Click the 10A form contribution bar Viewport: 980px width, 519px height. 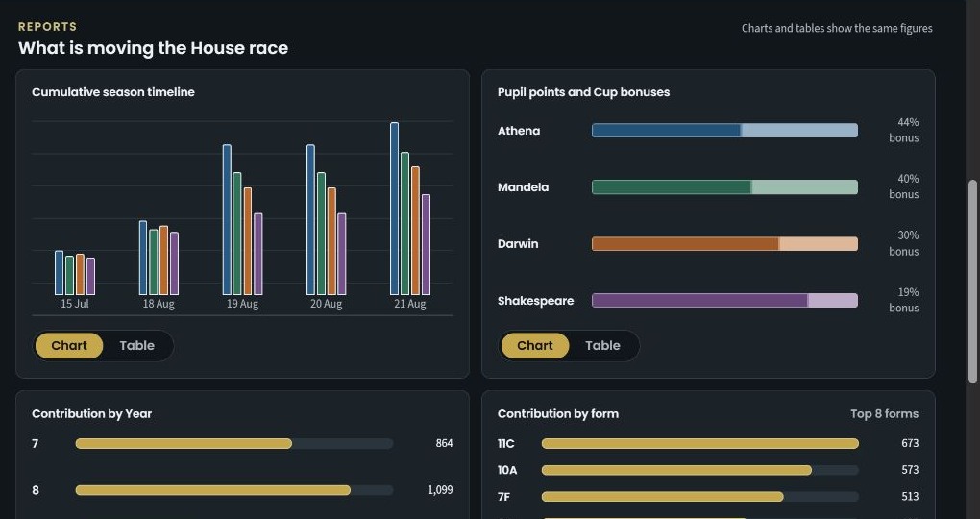pos(700,470)
